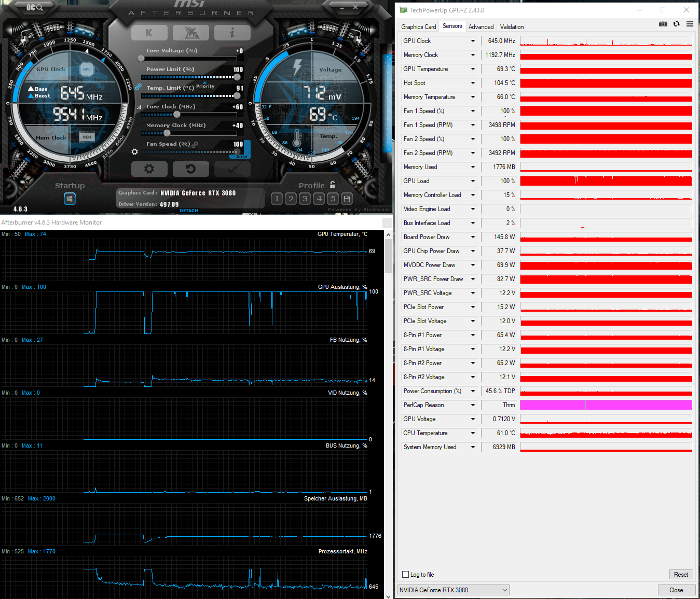
Task: Open the fan speed settings gear icon
Action: click(135, 152)
